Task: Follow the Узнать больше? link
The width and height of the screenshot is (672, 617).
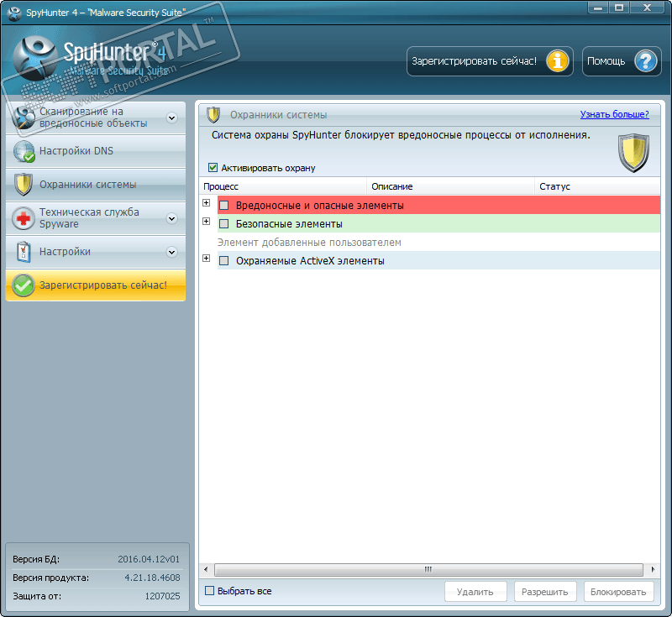Action: click(614, 114)
